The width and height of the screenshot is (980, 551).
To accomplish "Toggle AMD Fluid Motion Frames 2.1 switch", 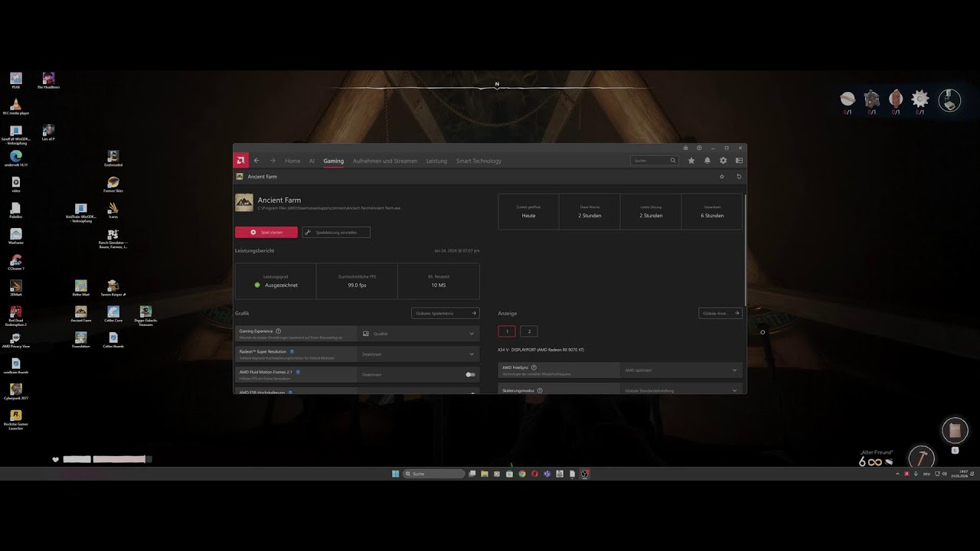I will 470,374.
